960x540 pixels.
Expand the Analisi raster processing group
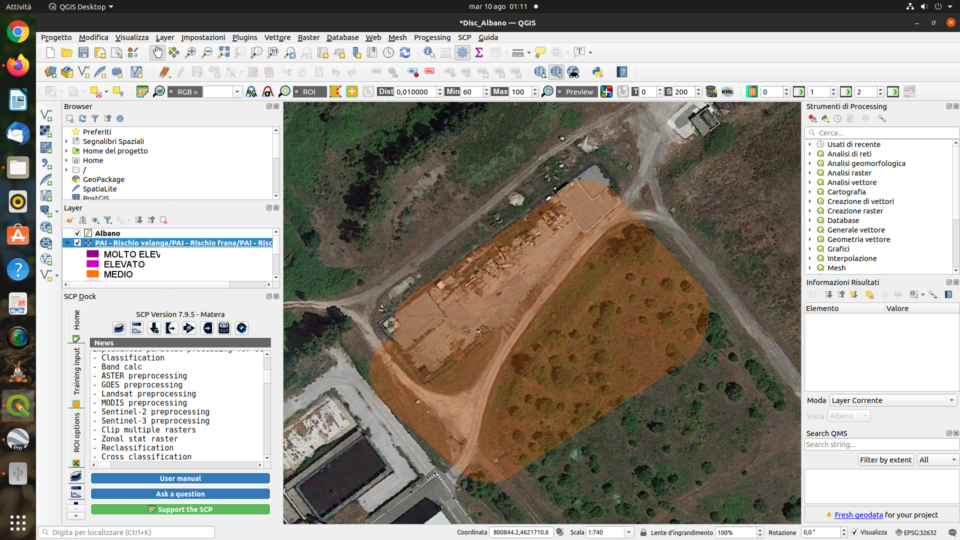point(810,173)
